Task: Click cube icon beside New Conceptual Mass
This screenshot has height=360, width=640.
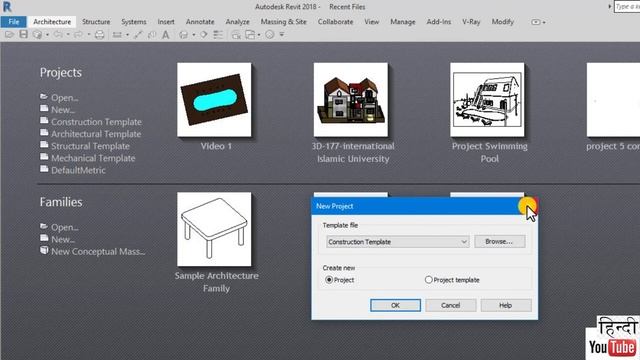Action: click(44, 250)
